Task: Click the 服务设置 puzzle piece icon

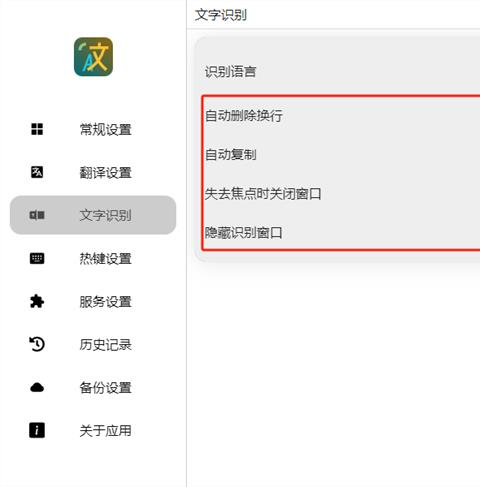Action: point(37,301)
